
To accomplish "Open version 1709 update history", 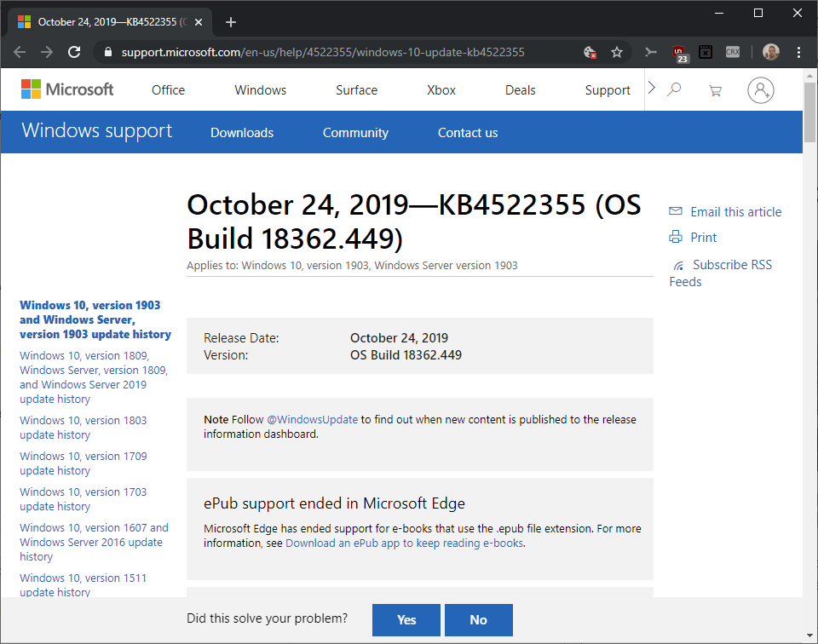I will point(83,463).
